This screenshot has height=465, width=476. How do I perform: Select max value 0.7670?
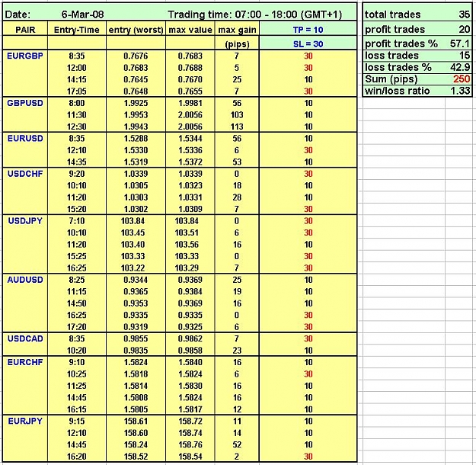[190, 79]
